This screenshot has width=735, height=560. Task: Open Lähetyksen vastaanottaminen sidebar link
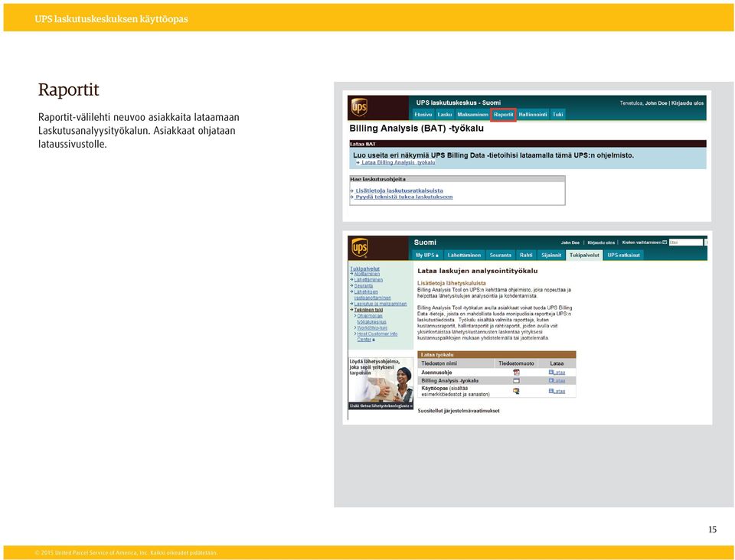(372, 295)
